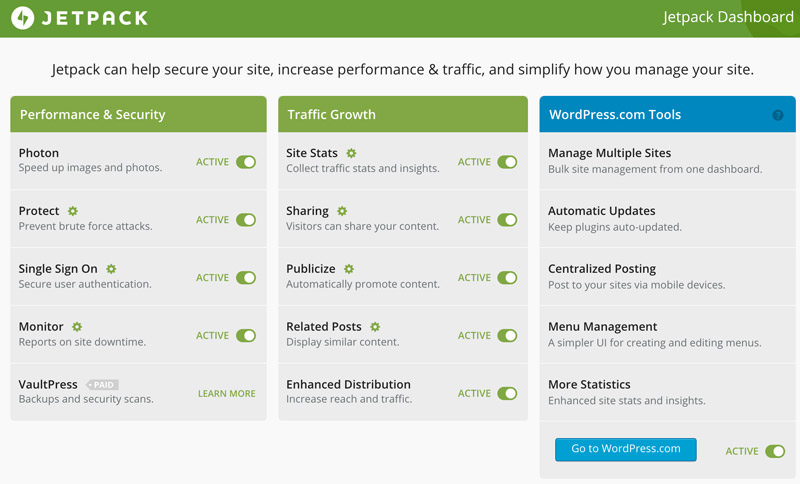Click 'Reports on site downtime.' description

pyautogui.click(x=82, y=342)
